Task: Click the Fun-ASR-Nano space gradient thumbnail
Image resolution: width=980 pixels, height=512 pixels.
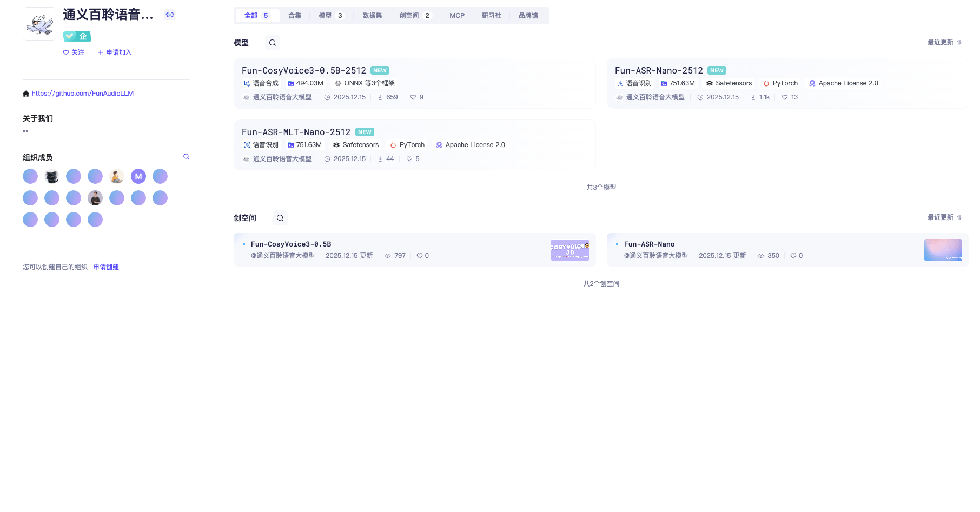Action: pos(943,250)
